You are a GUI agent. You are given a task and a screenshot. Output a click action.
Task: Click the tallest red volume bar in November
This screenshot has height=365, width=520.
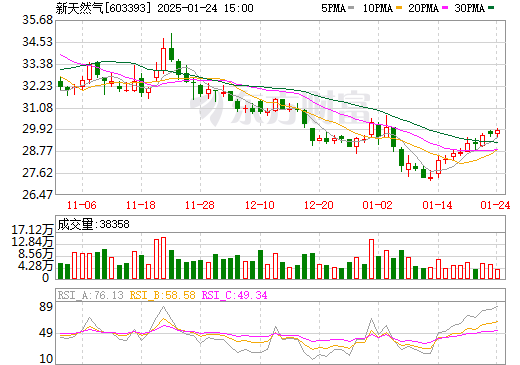point(163,258)
